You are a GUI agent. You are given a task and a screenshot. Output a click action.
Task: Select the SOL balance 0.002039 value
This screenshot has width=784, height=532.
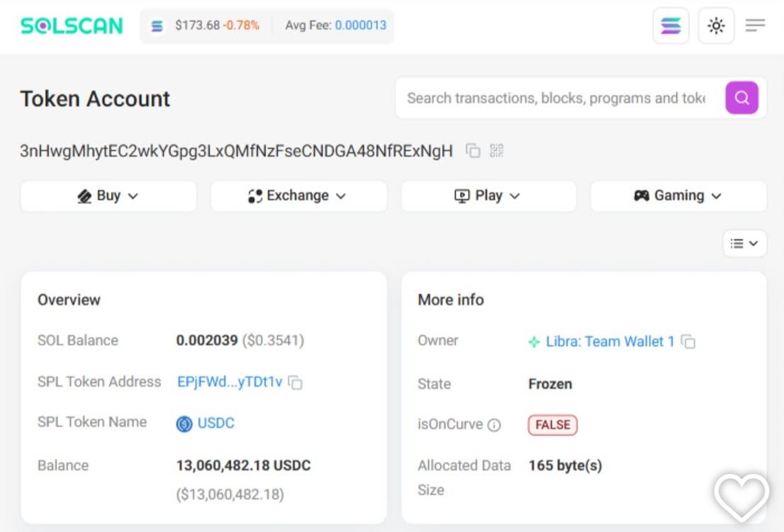click(x=207, y=341)
